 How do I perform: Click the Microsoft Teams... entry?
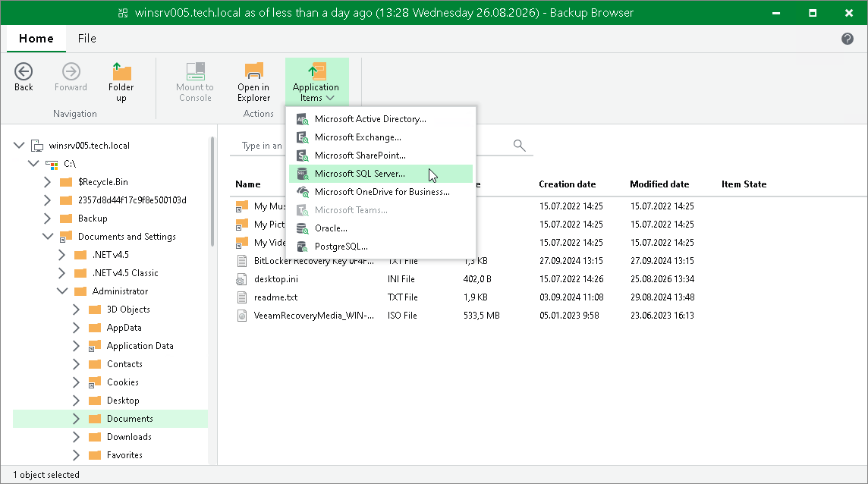[381, 210]
